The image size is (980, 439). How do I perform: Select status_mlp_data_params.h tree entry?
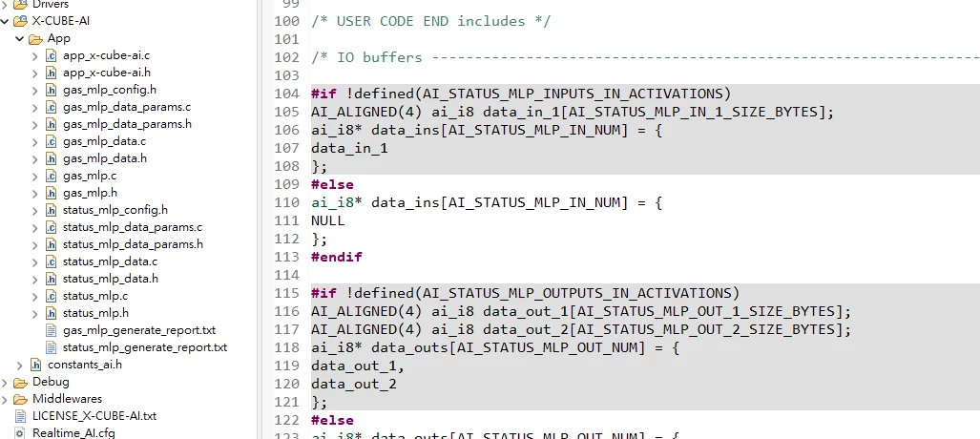coord(133,244)
